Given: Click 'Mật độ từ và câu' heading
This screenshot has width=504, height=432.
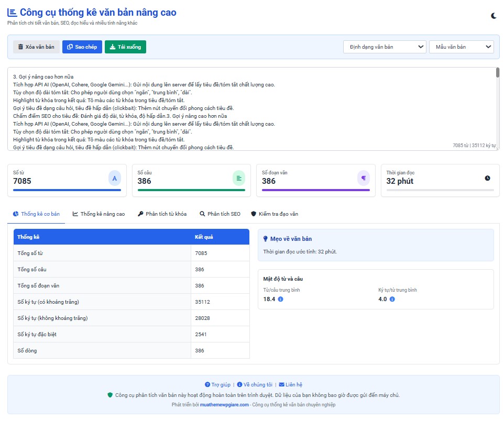Looking at the screenshot, I should (x=283, y=279).
